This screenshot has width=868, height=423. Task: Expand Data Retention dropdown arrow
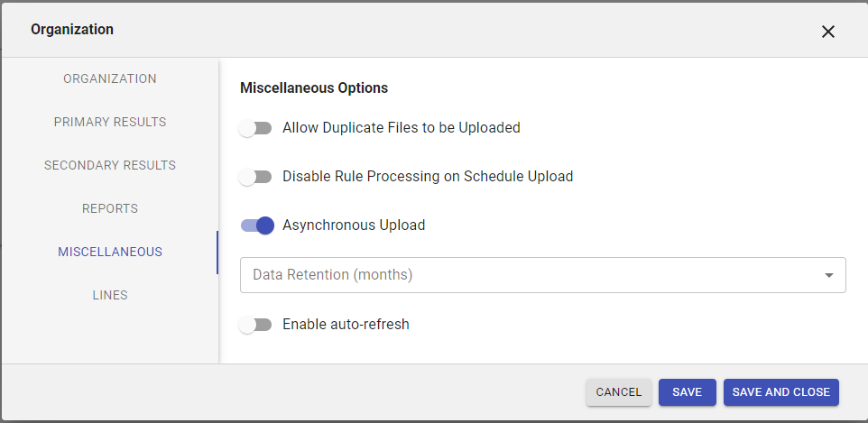(x=828, y=275)
